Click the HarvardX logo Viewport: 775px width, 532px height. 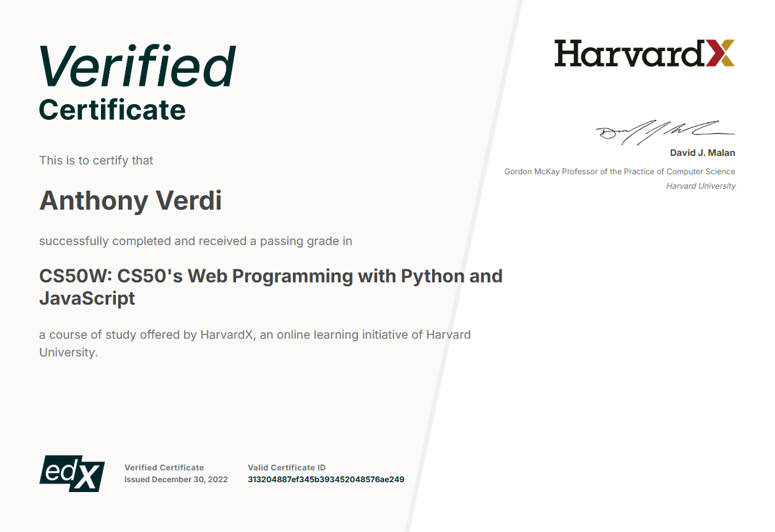[x=644, y=53]
